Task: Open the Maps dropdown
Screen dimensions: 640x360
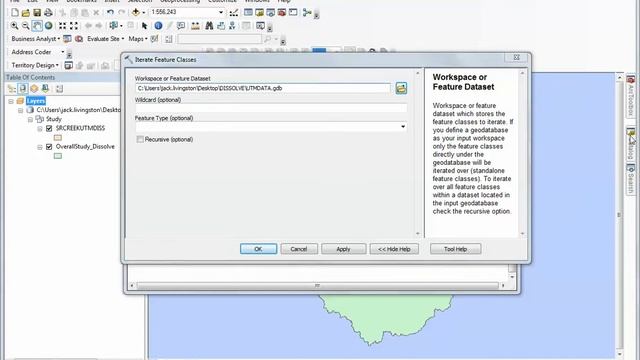Action: coord(138,39)
